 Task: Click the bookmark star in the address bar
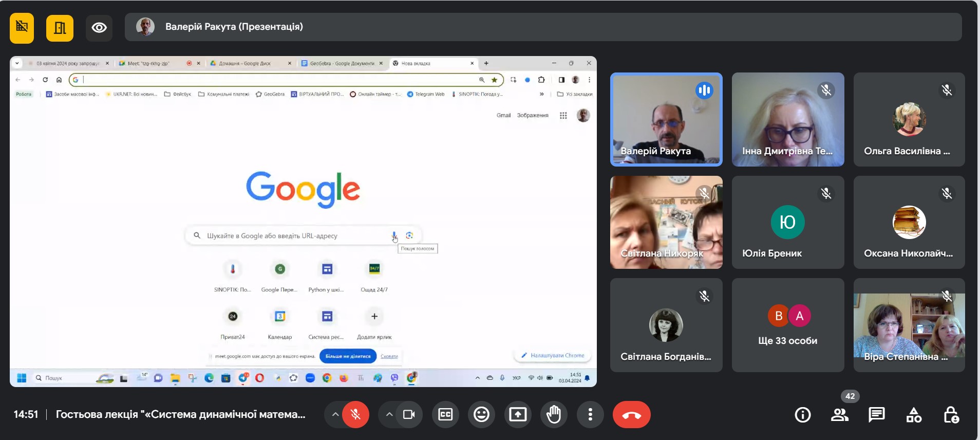pos(494,80)
